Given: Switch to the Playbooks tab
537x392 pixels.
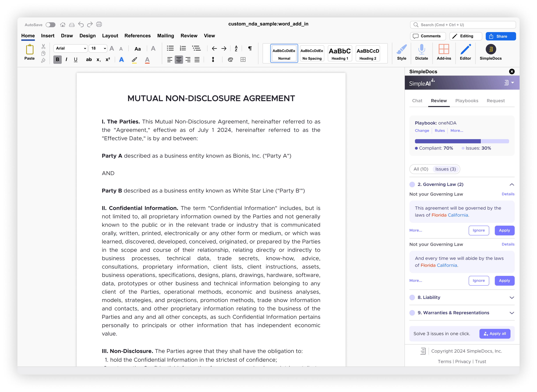Looking at the screenshot, I should click(467, 101).
